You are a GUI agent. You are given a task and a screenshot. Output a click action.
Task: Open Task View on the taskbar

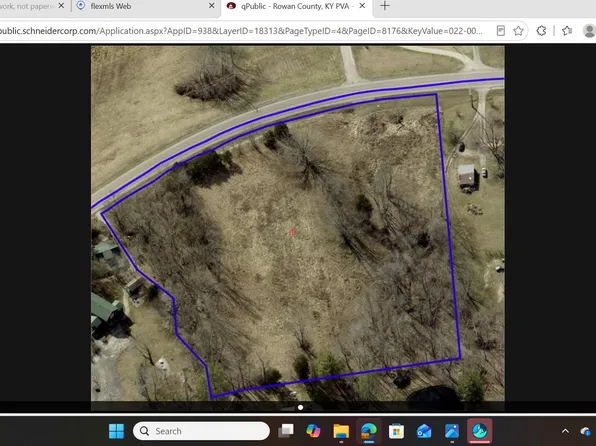[x=286, y=431]
